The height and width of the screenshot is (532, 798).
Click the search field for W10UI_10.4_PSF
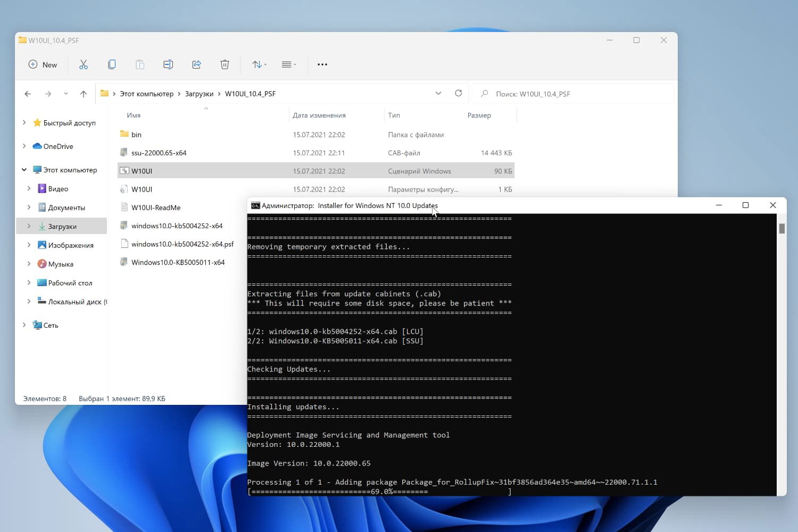pos(573,94)
